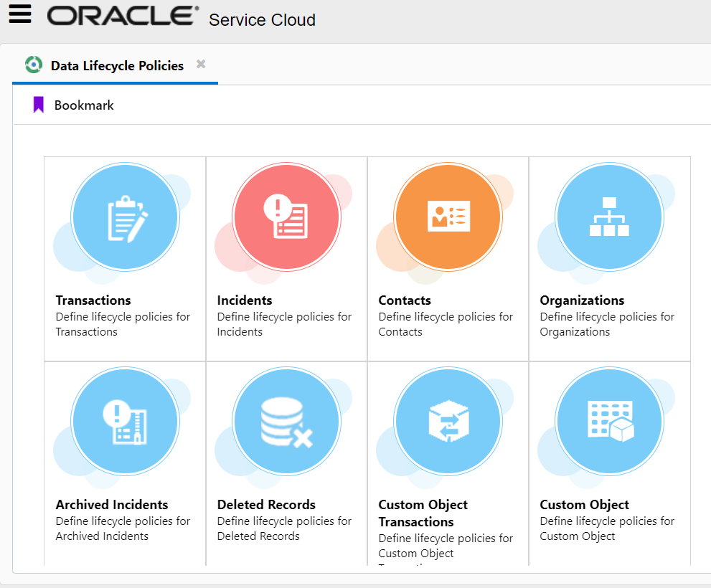Click the purple Bookmark icon
711x588 pixels.
pyautogui.click(x=39, y=105)
